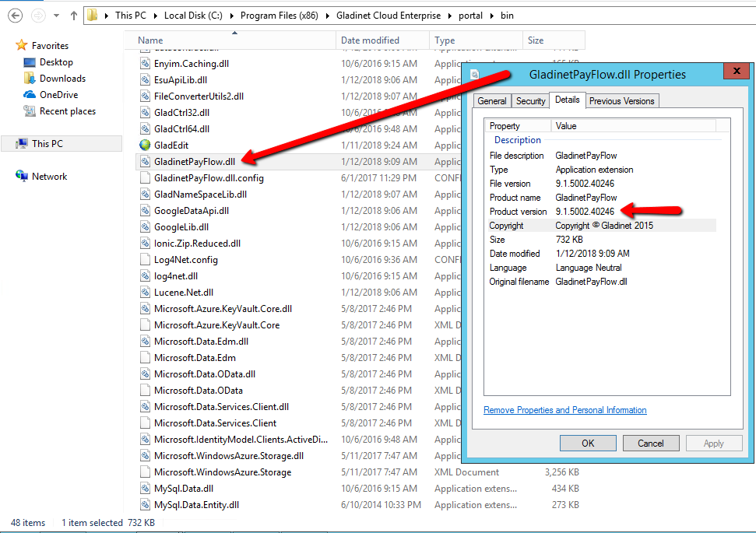
Task: Select the Details tab in Properties
Action: click(568, 100)
